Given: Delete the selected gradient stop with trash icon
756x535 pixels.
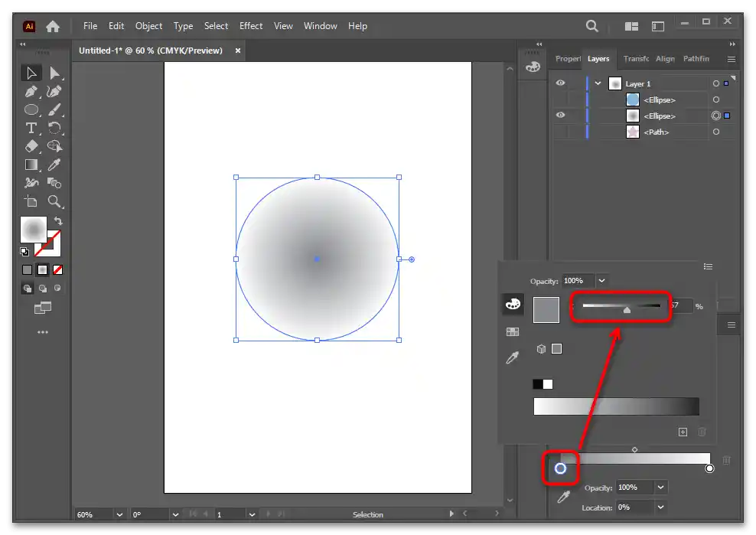Looking at the screenshot, I should (x=726, y=460).
